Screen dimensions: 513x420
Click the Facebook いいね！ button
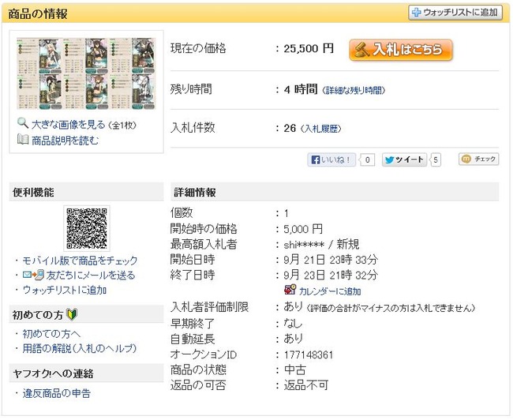(x=331, y=159)
